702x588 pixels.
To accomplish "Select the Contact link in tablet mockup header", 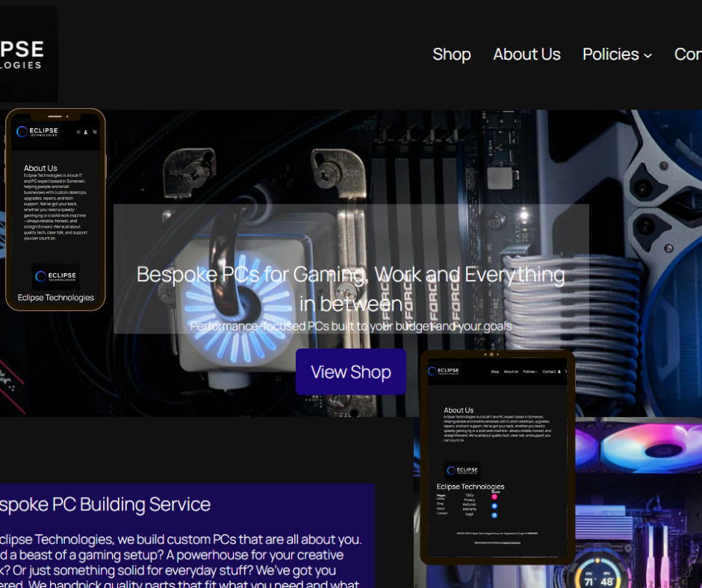I will [x=550, y=372].
